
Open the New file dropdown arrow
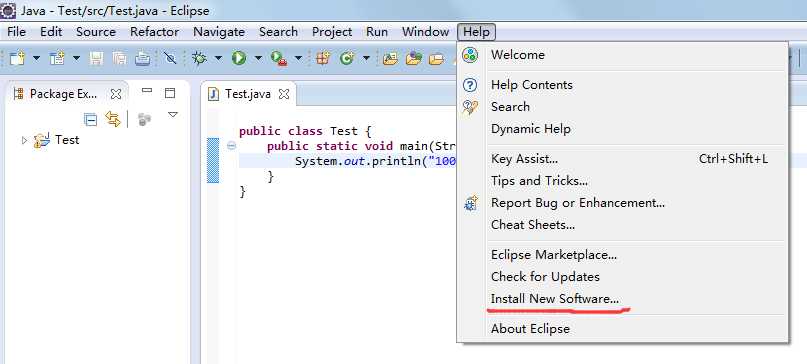[x=36, y=58]
